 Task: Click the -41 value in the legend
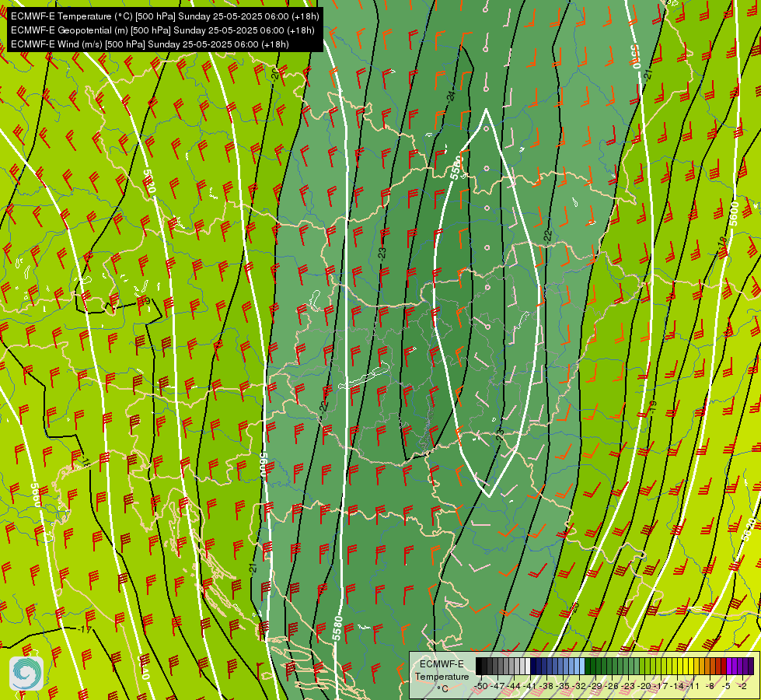(x=530, y=686)
